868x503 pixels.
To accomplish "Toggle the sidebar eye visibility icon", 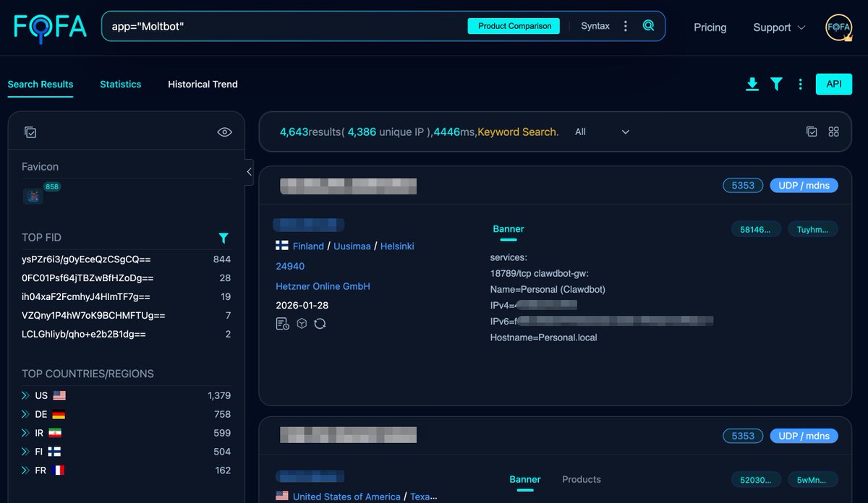I will pos(224,132).
